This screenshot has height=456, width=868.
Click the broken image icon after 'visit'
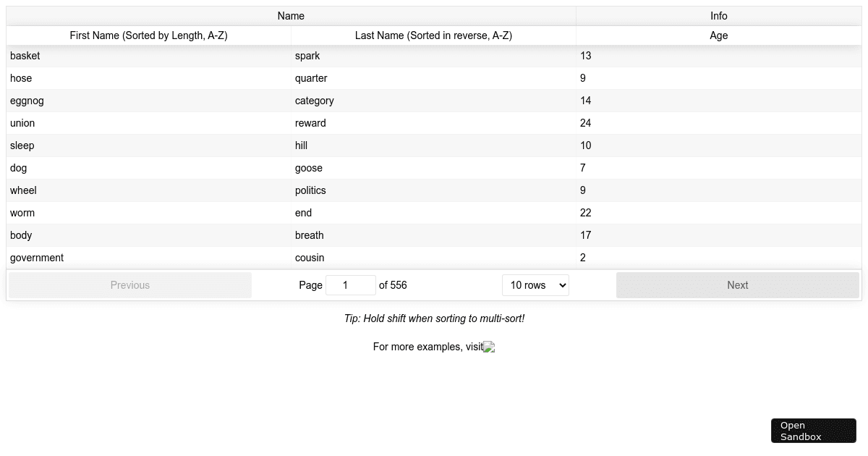[489, 347]
